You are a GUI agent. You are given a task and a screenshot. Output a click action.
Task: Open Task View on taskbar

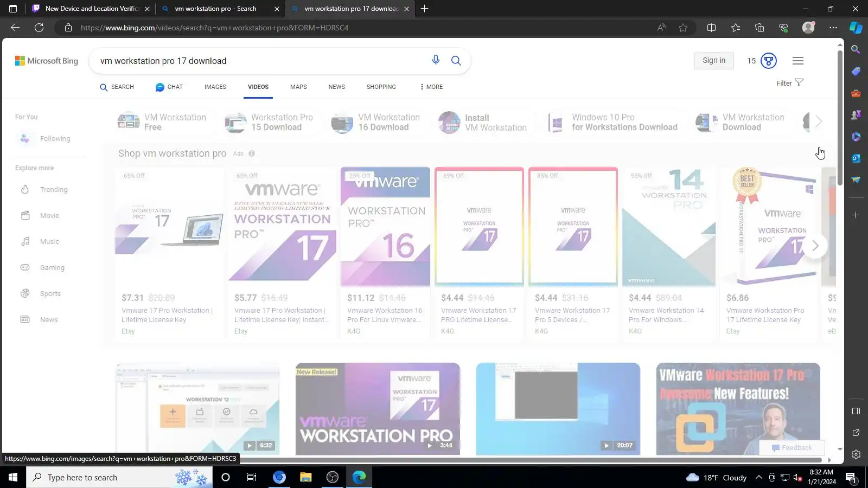251,477
